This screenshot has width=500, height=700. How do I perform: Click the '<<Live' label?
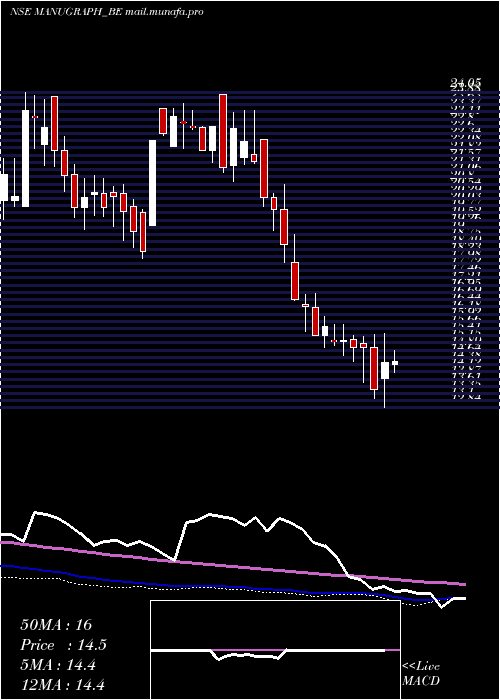pyautogui.click(x=421, y=667)
